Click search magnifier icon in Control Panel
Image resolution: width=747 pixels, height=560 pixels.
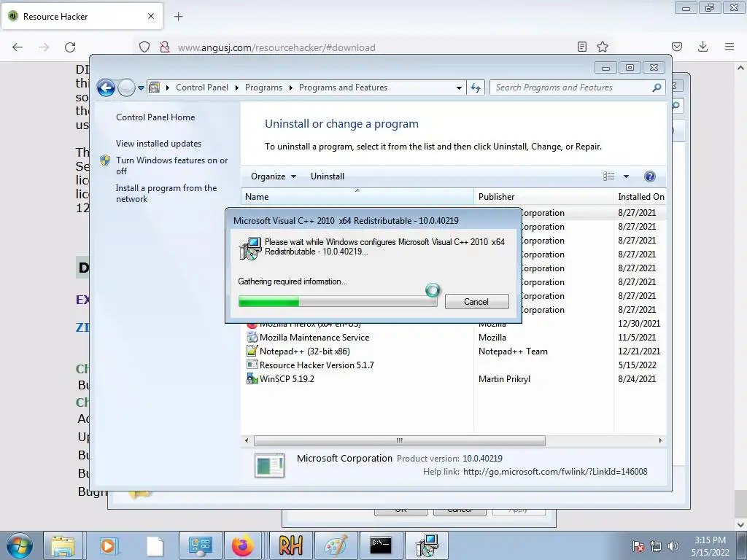tap(657, 87)
